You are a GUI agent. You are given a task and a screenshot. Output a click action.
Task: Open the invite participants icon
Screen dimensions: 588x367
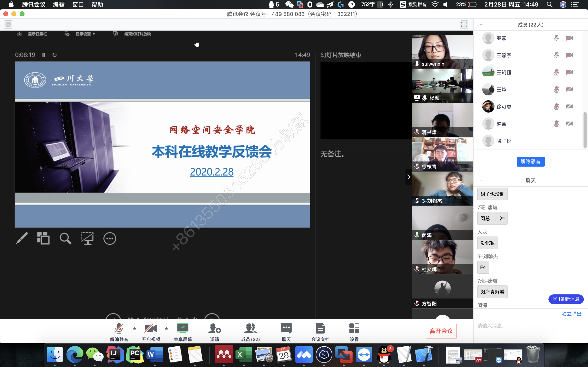tap(214, 328)
